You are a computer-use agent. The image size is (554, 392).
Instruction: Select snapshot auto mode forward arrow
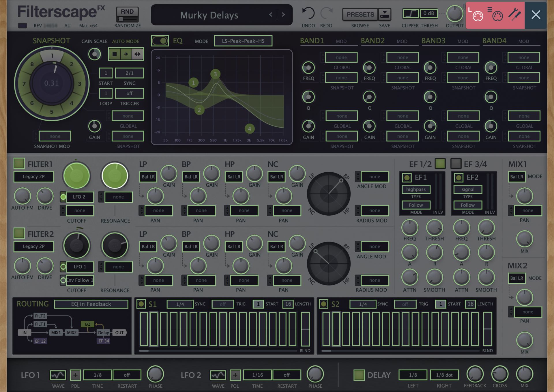[x=126, y=54]
